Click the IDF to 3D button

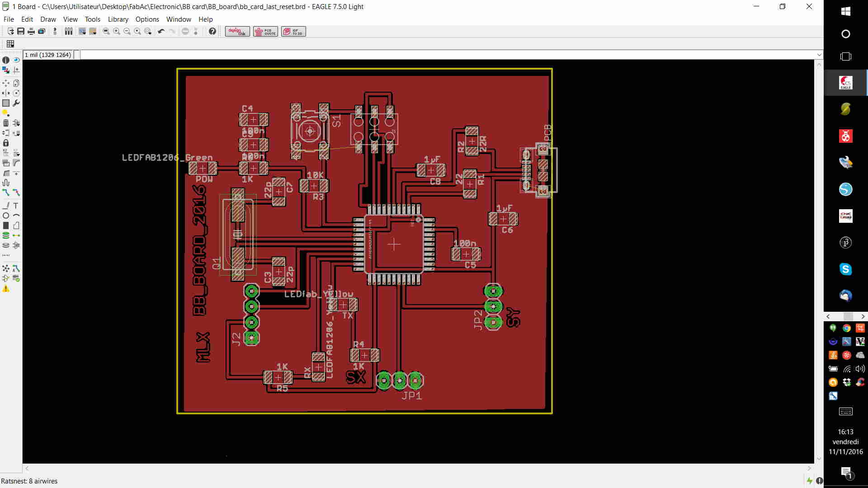pyautogui.click(x=293, y=31)
